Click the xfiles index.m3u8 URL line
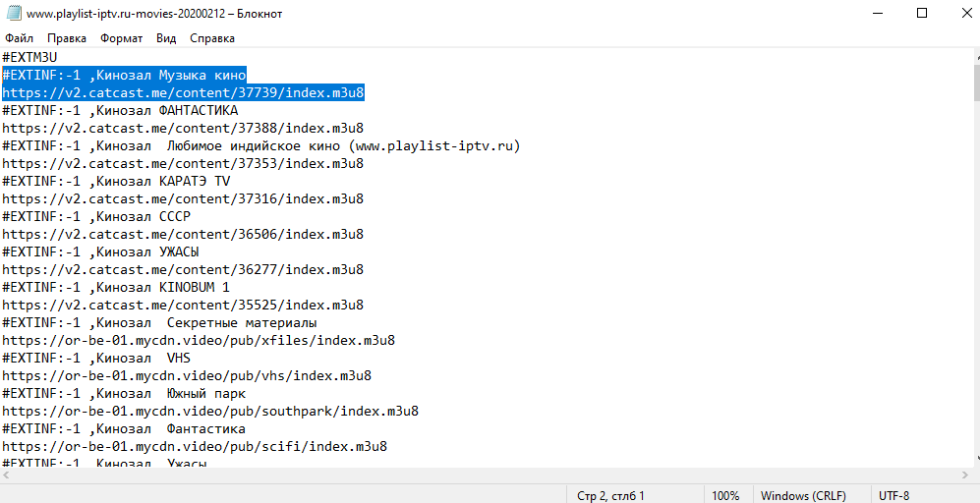This screenshot has height=503, width=980. [197, 340]
